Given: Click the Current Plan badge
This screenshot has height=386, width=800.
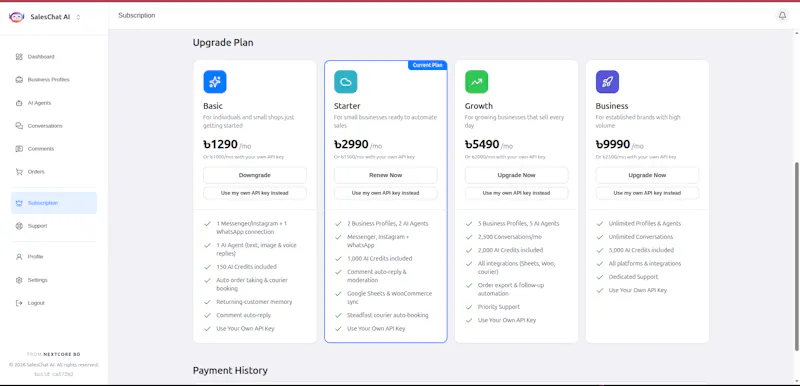Looking at the screenshot, I should (428, 65).
